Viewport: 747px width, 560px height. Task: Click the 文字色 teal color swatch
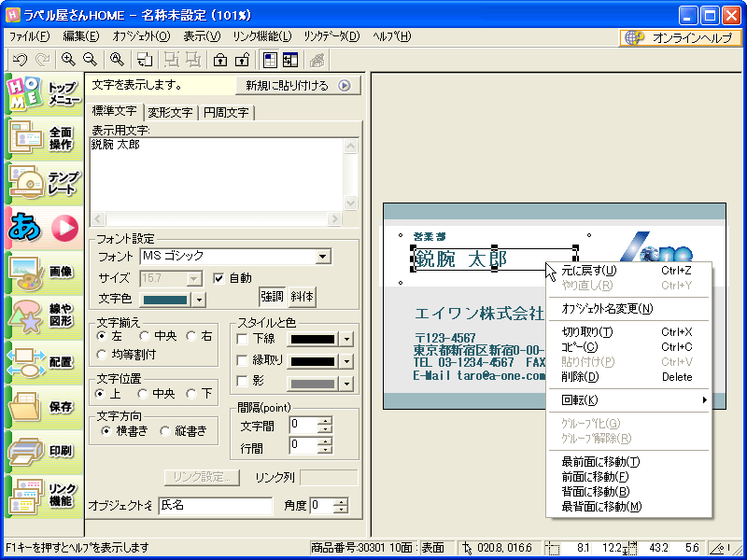(165, 300)
